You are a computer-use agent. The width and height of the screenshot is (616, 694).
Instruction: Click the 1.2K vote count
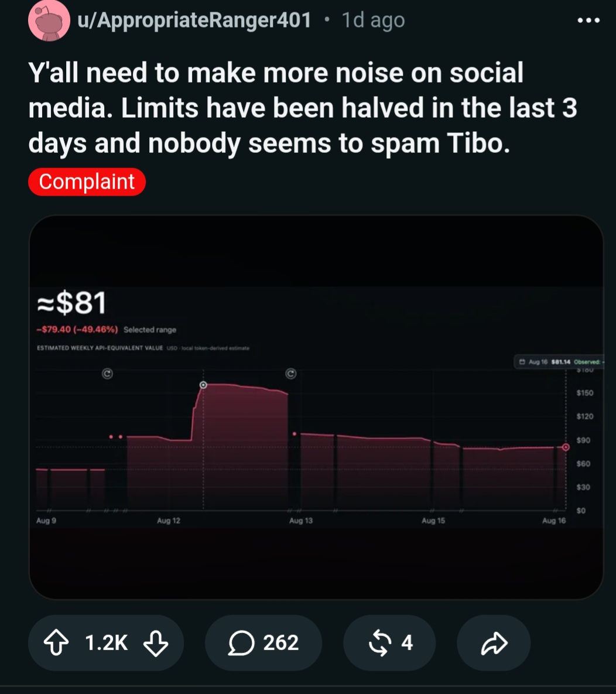point(106,642)
